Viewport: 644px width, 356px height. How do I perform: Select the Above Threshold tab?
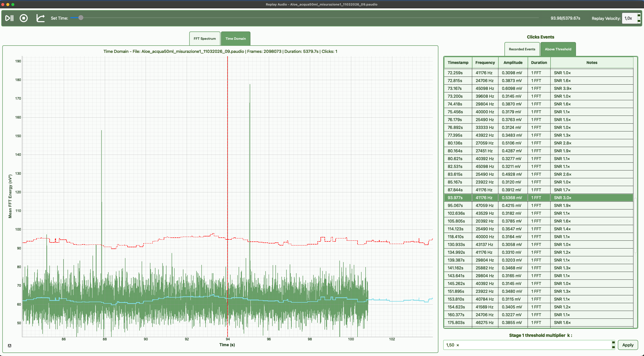coord(558,49)
